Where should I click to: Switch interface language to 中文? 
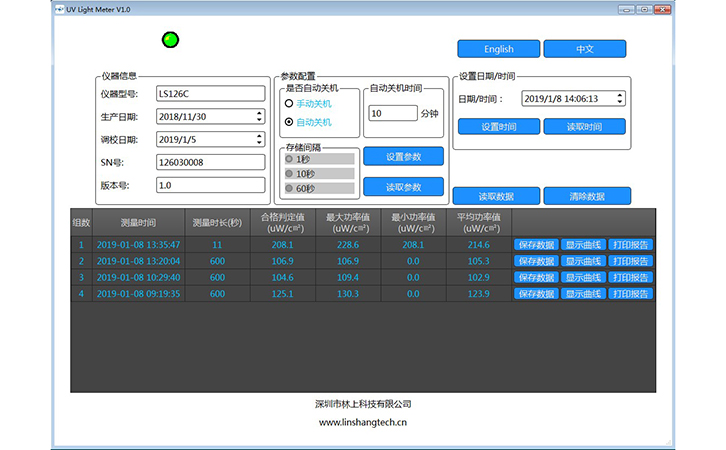584,49
